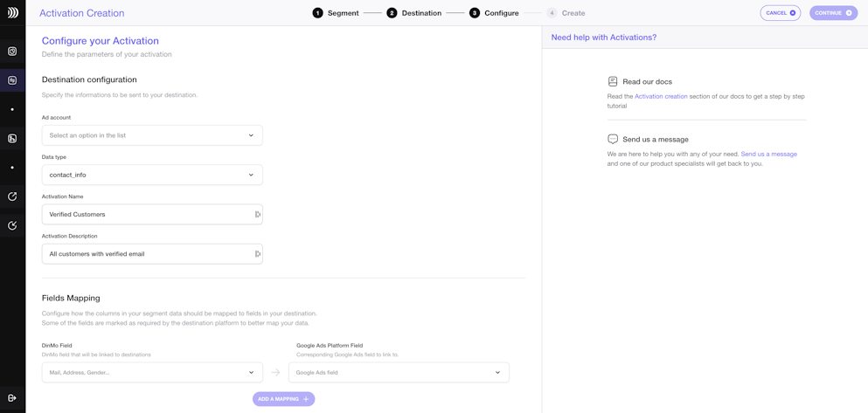
Task: Click the Continue button
Action: pyautogui.click(x=833, y=13)
